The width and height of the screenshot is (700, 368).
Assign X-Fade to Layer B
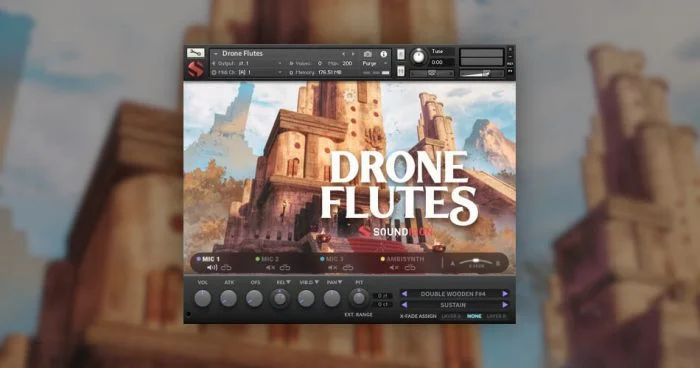[x=496, y=316]
